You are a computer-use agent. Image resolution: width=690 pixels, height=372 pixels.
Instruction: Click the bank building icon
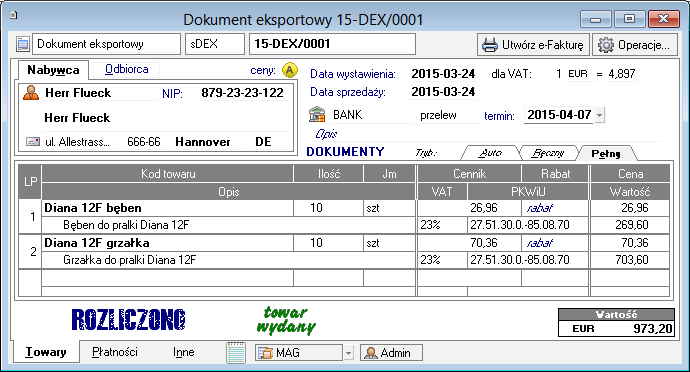tap(317, 114)
